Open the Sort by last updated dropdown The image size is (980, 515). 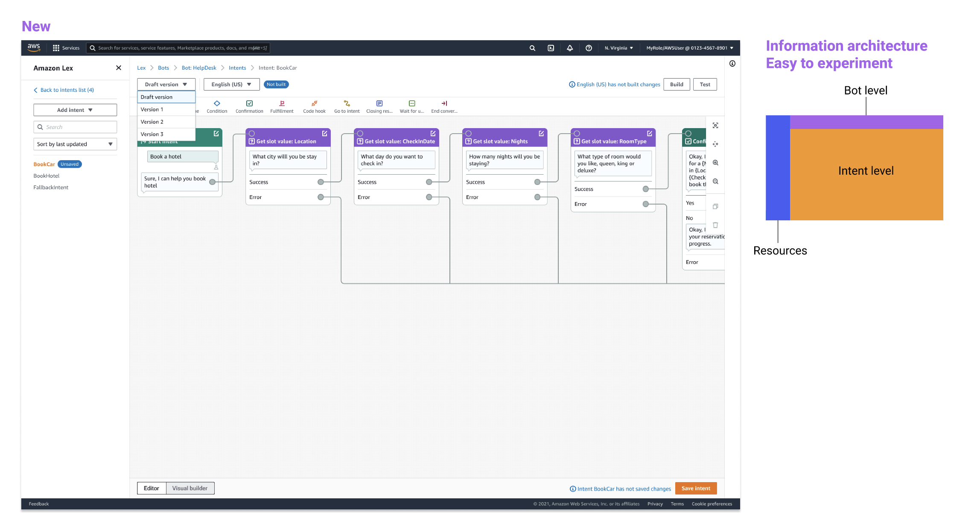click(75, 144)
